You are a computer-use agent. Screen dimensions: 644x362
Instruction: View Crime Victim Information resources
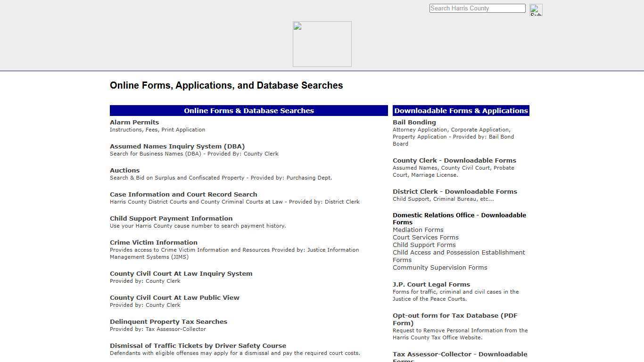click(x=153, y=242)
